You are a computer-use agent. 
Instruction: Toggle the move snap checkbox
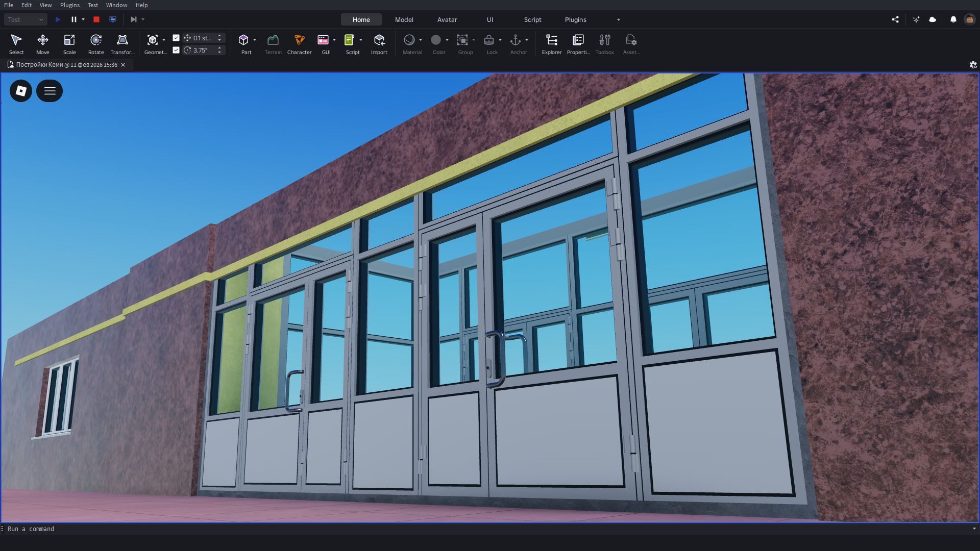click(x=176, y=38)
